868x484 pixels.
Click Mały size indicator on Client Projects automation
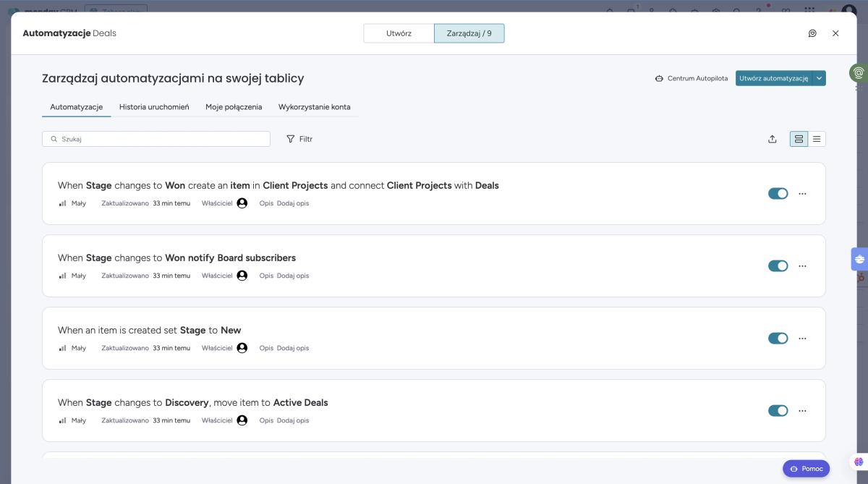pos(72,203)
